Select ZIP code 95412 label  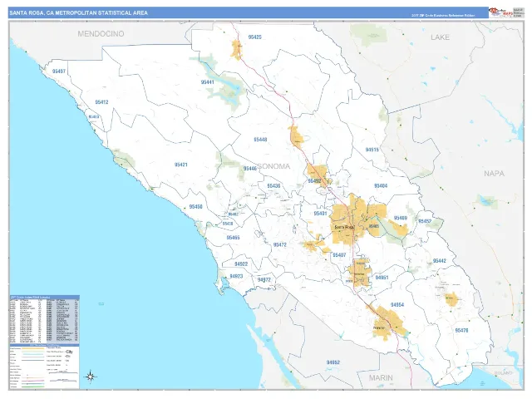101,101
